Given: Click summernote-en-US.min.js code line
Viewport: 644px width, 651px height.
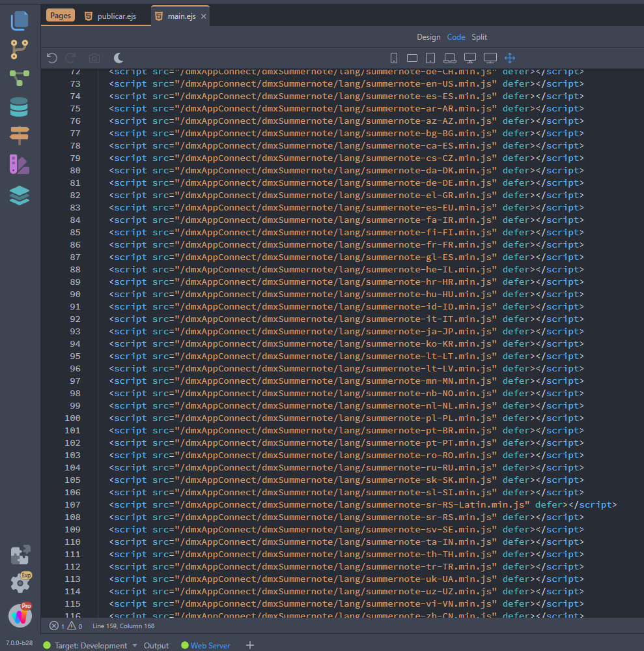Looking at the screenshot, I should (346, 84).
